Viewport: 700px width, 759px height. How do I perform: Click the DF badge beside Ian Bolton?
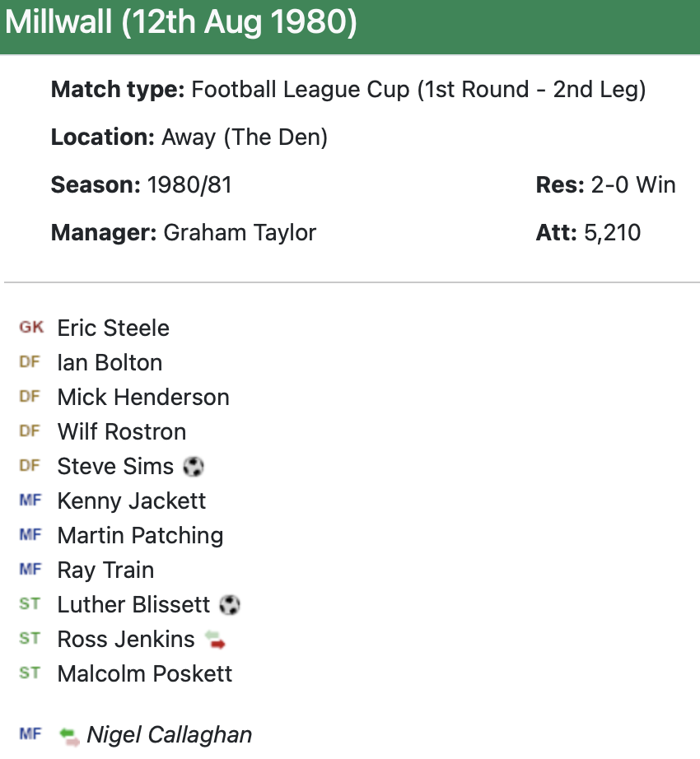point(30,362)
